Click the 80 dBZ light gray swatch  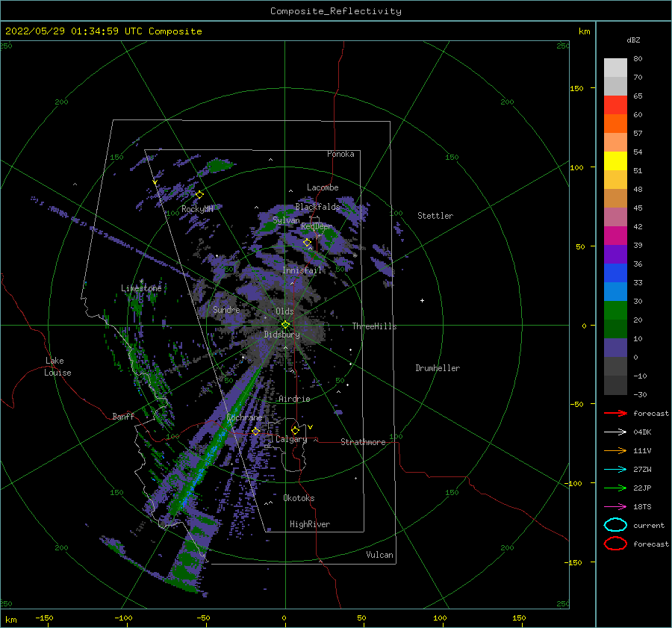[x=615, y=67]
